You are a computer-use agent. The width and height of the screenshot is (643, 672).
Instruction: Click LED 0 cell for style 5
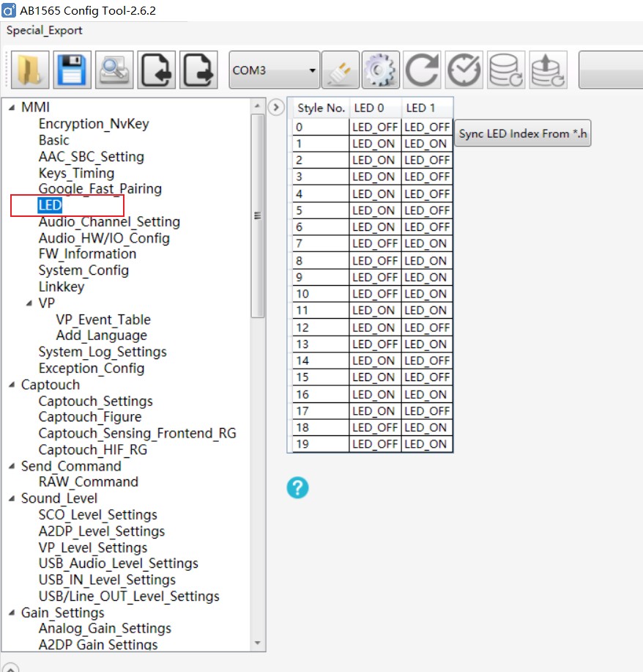tap(375, 210)
